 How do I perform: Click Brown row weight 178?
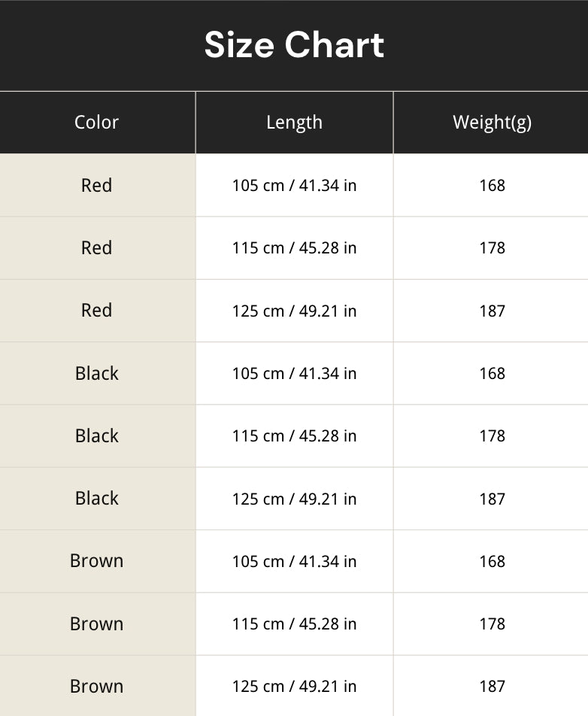click(x=492, y=624)
